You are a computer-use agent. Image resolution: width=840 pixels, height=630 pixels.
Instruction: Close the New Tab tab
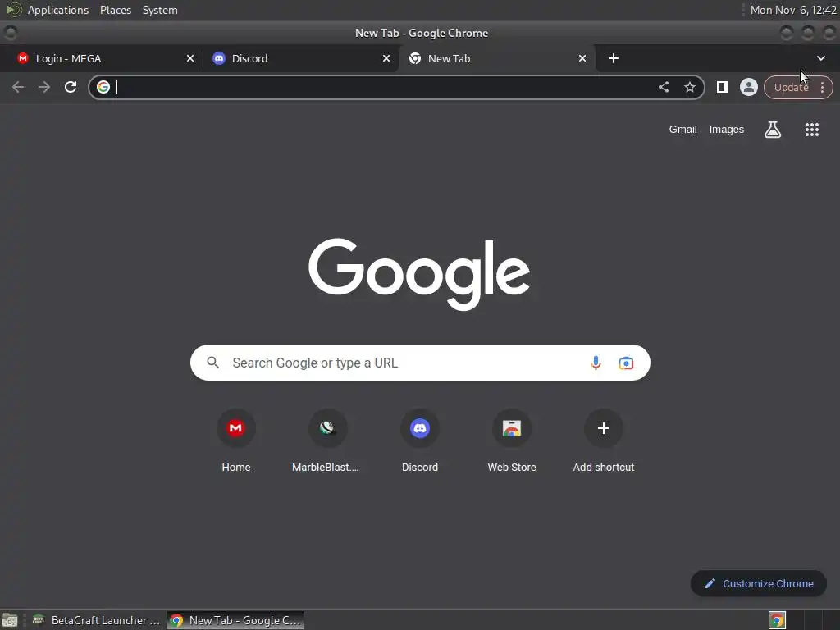582,58
